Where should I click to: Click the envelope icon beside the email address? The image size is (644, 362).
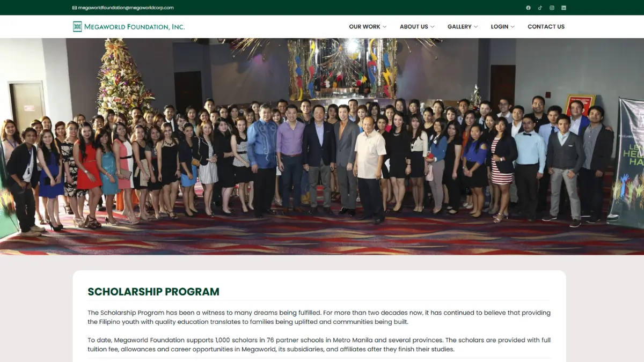point(75,8)
